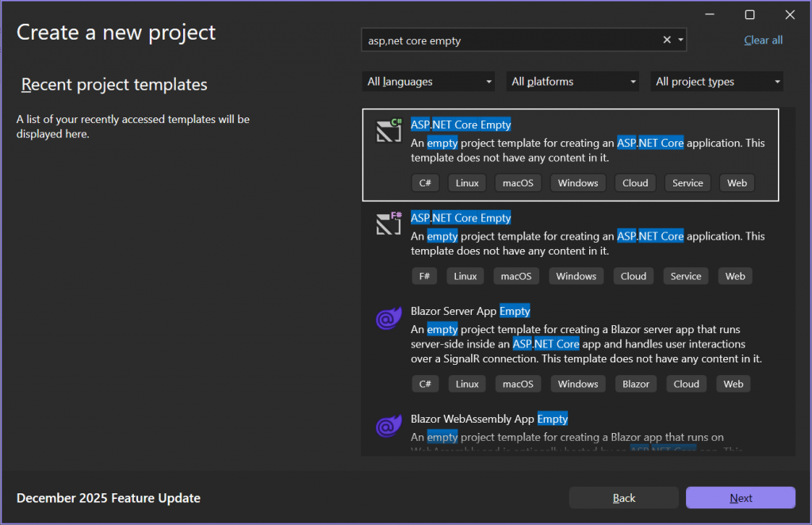Click the Blazor tag under Blazor Server App
The width and height of the screenshot is (812, 525).
pos(635,383)
